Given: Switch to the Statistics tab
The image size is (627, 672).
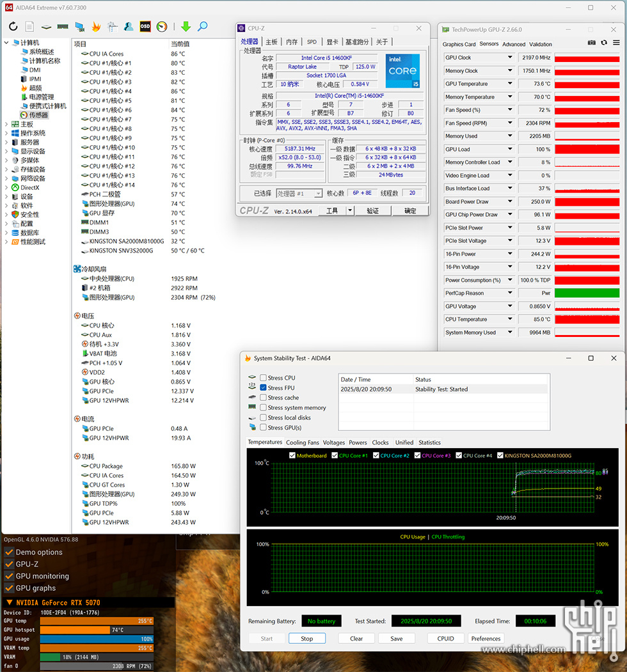Looking at the screenshot, I should [429, 442].
